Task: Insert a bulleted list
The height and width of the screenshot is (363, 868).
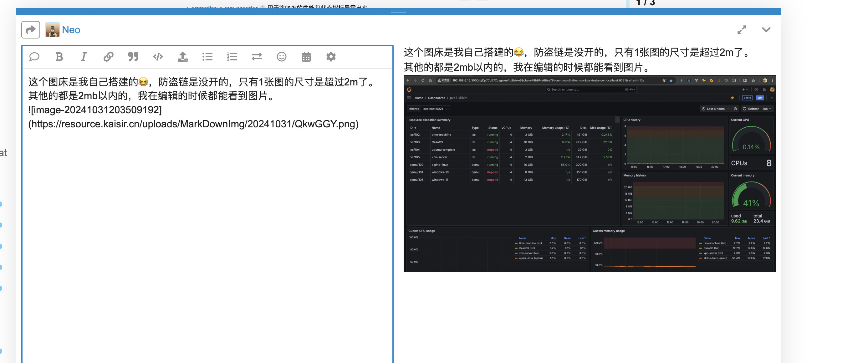Action: [207, 57]
